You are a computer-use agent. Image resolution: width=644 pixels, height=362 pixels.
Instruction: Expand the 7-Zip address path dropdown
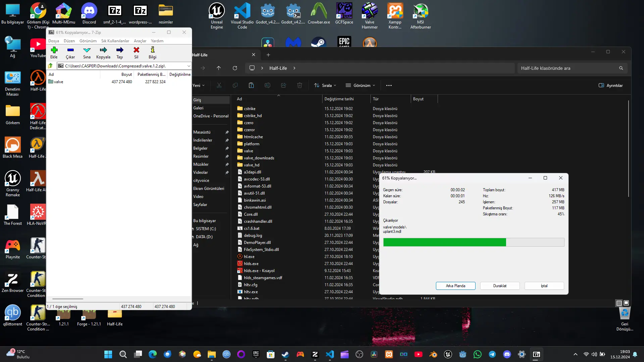pos(189,66)
